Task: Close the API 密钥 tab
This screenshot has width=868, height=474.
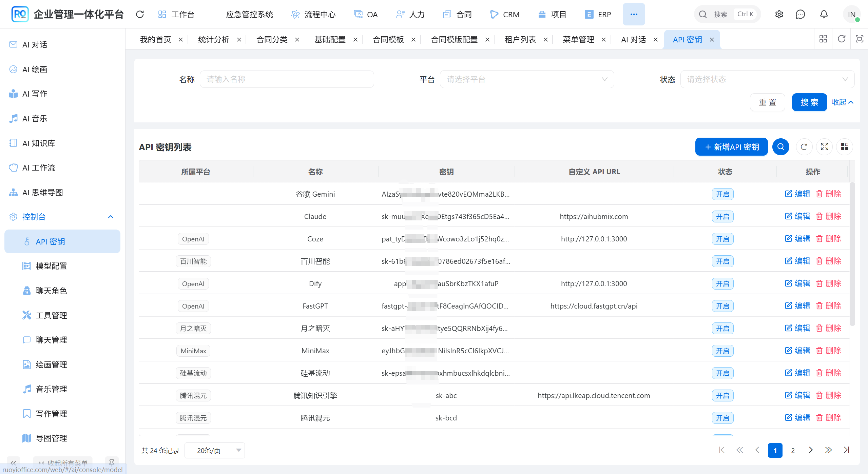Action: [x=712, y=40]
